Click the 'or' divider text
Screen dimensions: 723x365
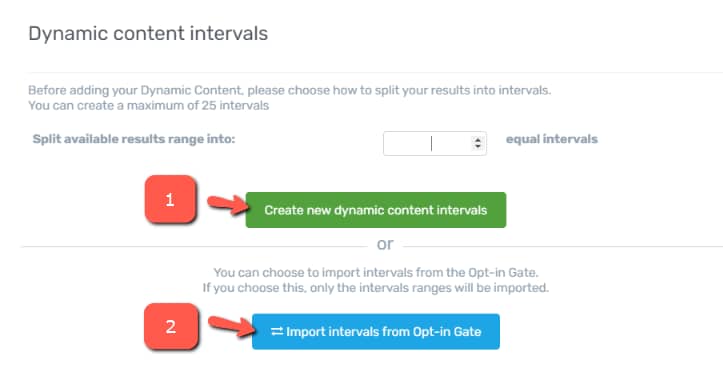pyautogui.click(x=385, y=244)
